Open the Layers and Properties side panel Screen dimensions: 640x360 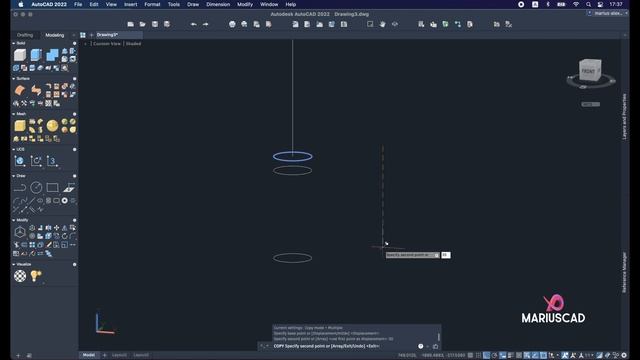point(624,117)
